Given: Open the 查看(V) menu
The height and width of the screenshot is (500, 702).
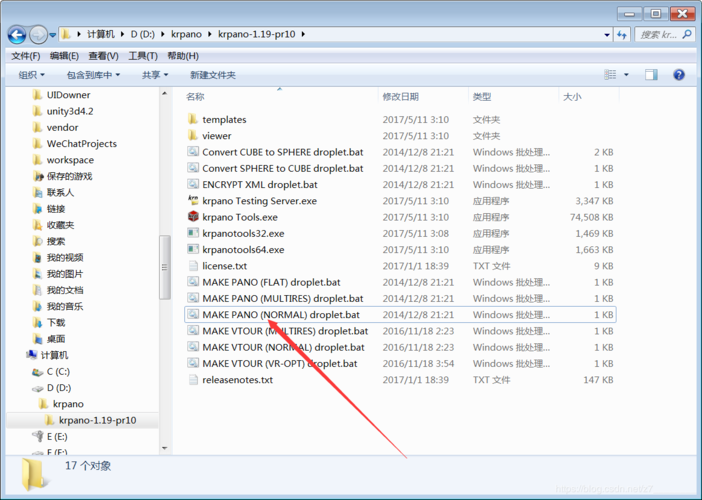Looking at the screenshot, I should click(103, 56).
